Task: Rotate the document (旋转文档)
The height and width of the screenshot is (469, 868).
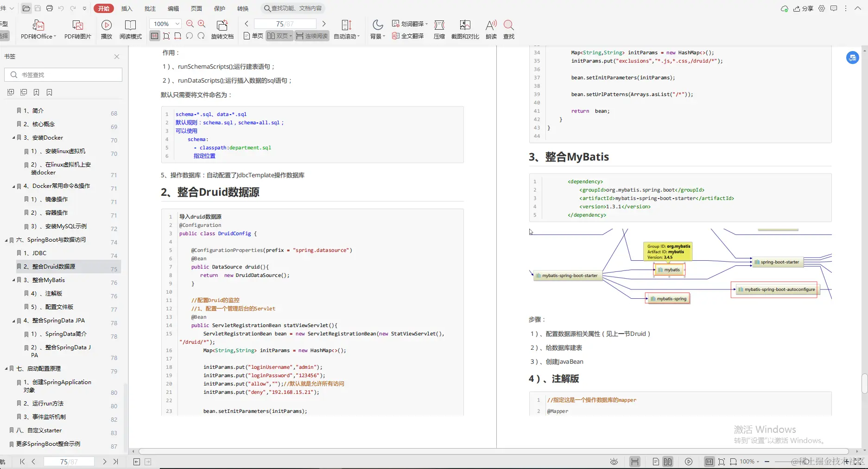Action: click(x=222, y=30)
